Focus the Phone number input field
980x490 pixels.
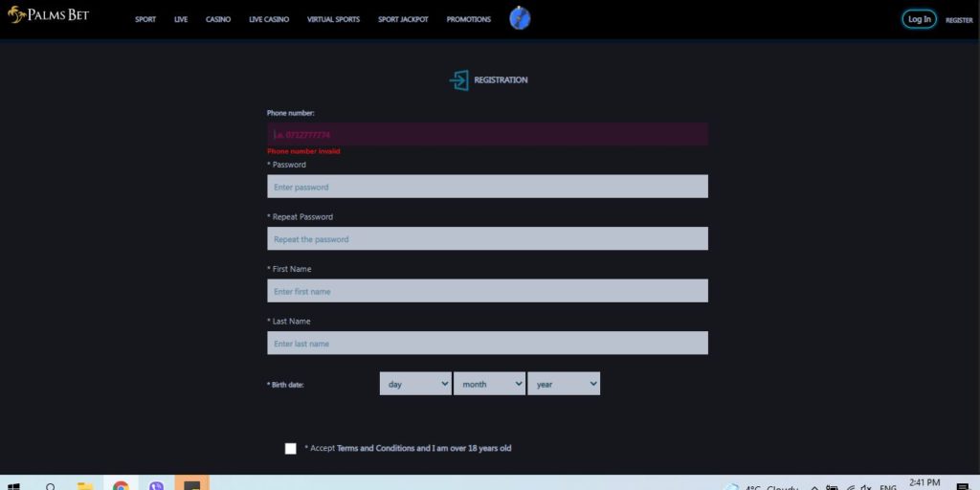click(x=487, y=134)
